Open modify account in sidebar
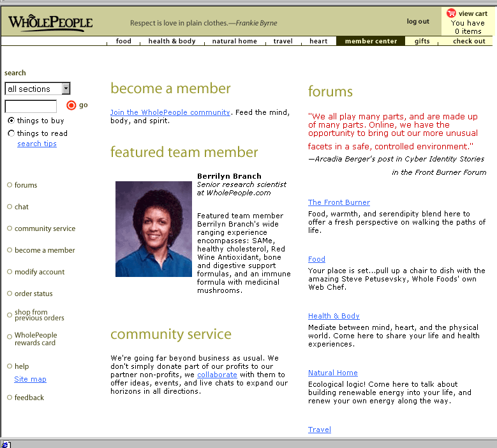Screen dimensions: 497x448 [x=40, y=272]
